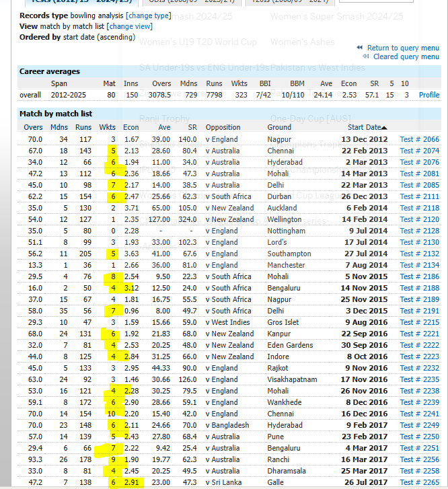This screenshot has height=489, width=448.
Task: Click the arrow icon beside Cleared query menu
Action: click(x=366, y=57)
